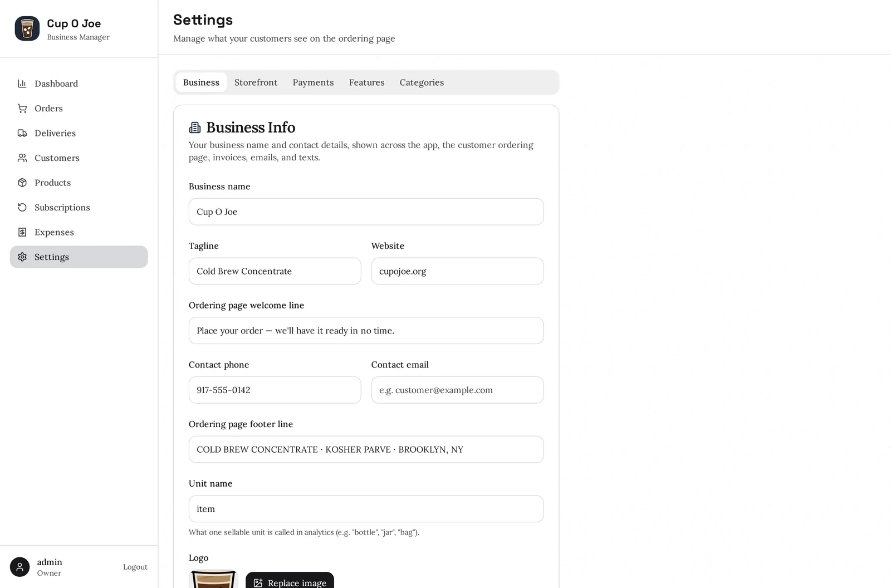Image resolution: width=891 pixels, height=588 pixels.
Task: Go to Orders in sidebar
Action: point(79,109)
